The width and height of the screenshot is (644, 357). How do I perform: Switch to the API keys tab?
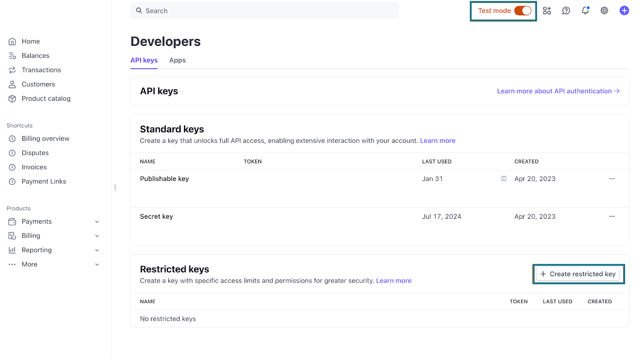[x=144, y=60]
